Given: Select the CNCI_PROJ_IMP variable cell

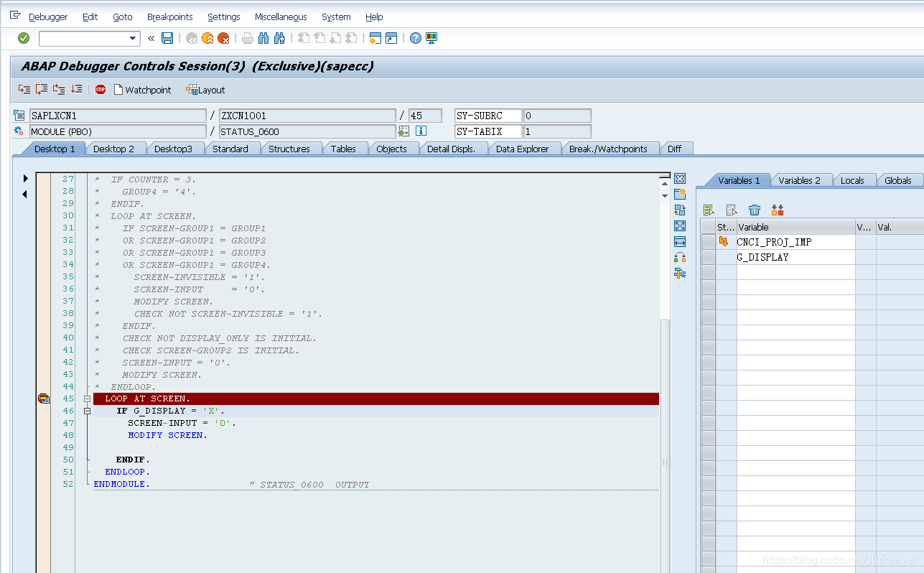Looking at the screenshot, I should [795, 242].
